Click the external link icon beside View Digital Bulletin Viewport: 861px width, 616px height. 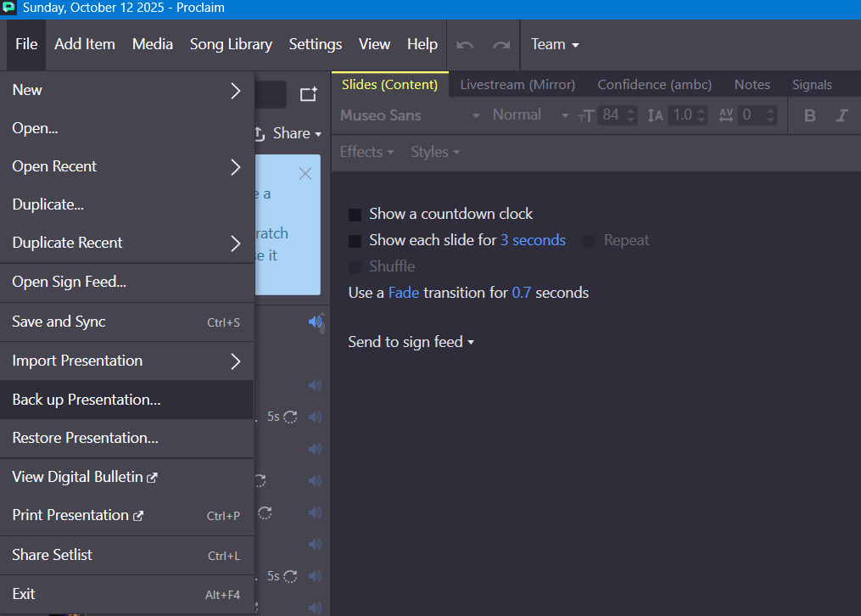152,478
